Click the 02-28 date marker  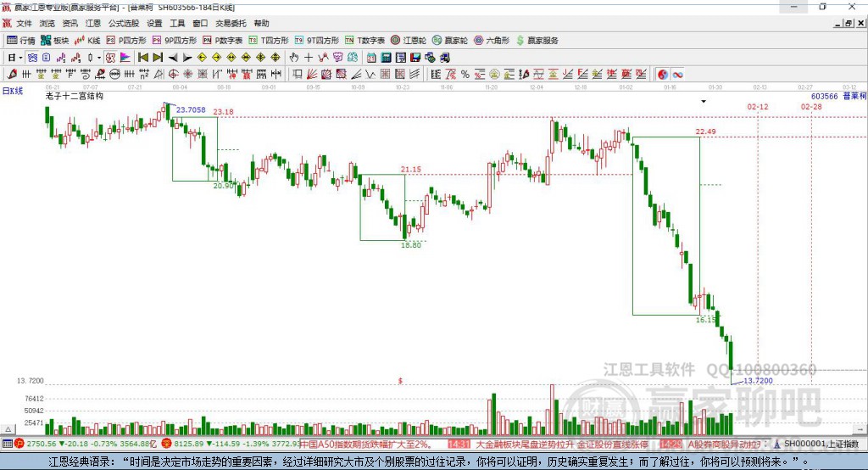tap(811, 106)
